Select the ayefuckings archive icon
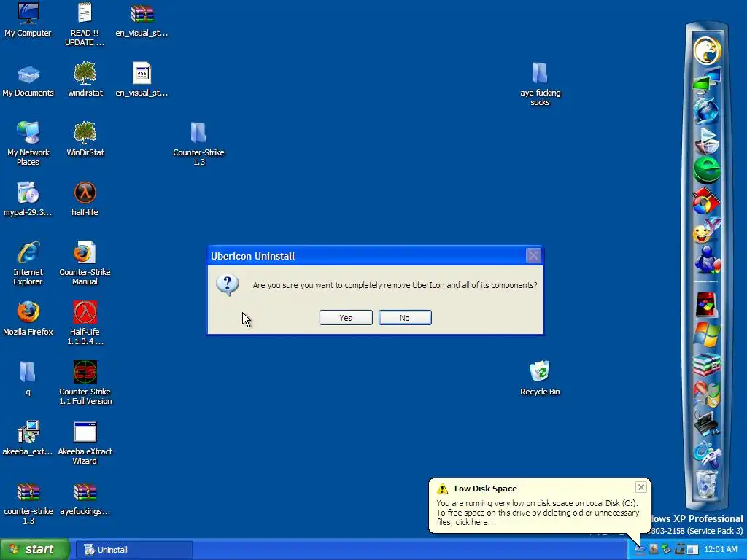747x560 pixels. [x=85, y=499]
